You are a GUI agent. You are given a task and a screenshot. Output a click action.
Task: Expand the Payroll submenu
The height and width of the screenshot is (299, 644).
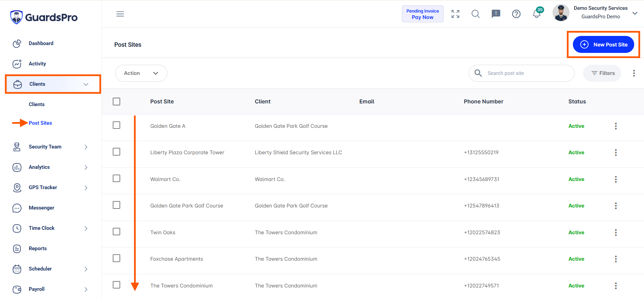tap(86, 289)
